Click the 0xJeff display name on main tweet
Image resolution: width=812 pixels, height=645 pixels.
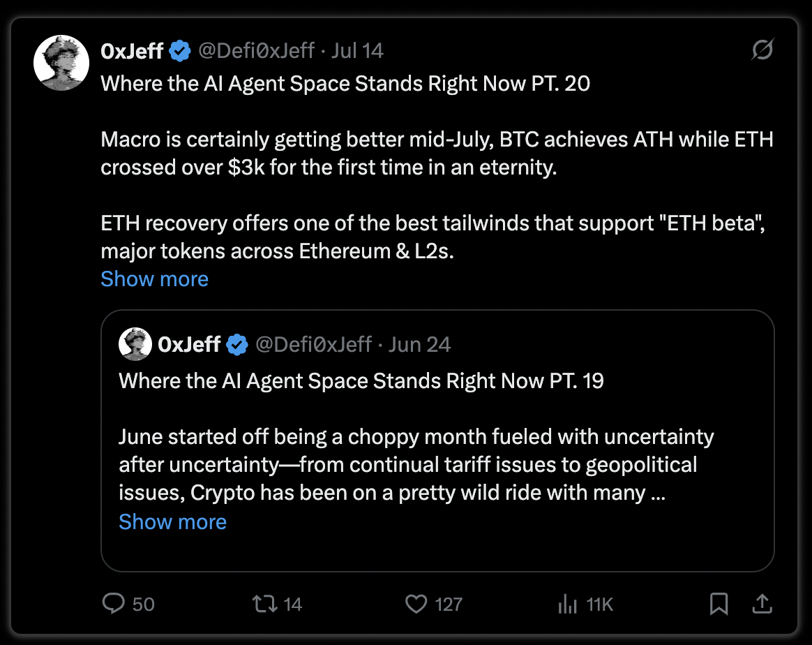click(x=132, y=51)
